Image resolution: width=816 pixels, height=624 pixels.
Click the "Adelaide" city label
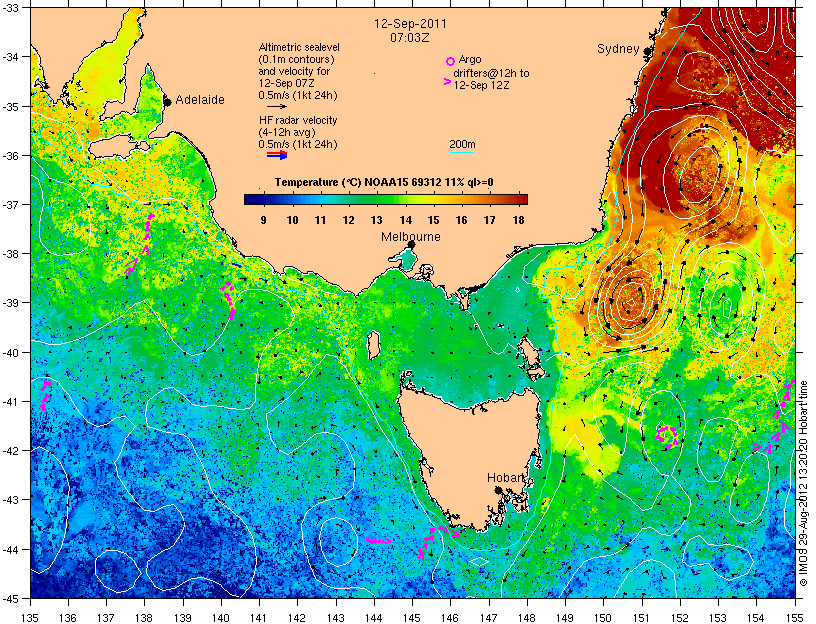coord(200,99)
